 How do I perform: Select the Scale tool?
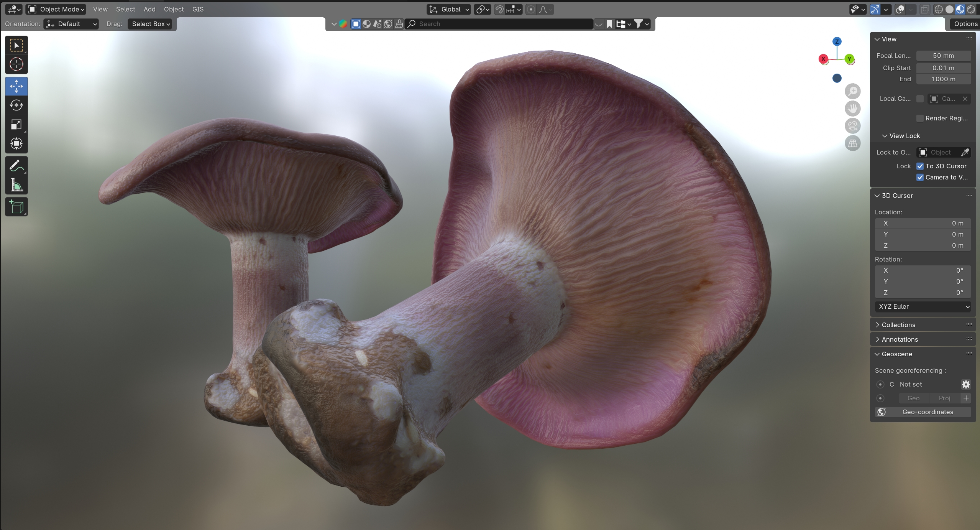click(16, 124)
